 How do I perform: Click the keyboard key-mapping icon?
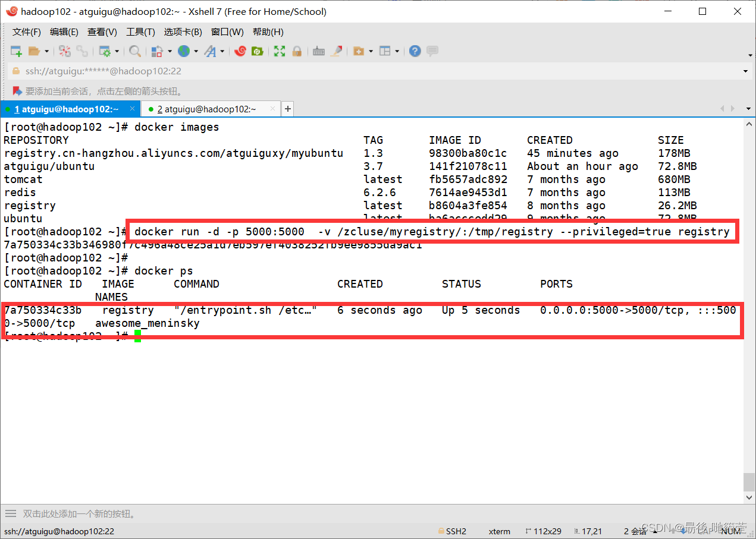[319, 51]
